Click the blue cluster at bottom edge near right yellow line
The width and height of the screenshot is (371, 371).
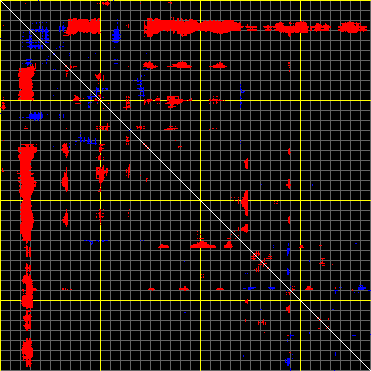(x=288, y=361)
